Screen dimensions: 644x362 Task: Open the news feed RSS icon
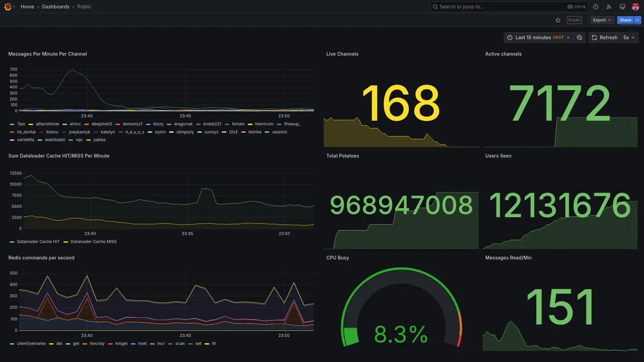point(609,7)
